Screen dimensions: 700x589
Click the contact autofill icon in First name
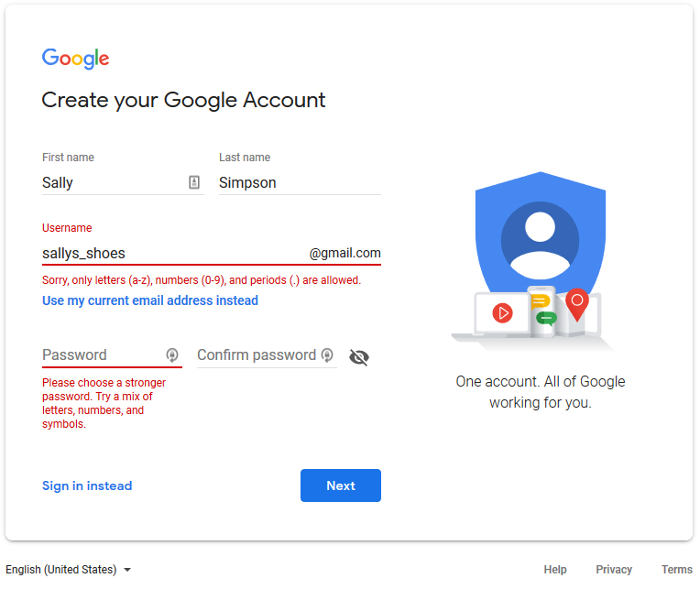tap(194, 182)
